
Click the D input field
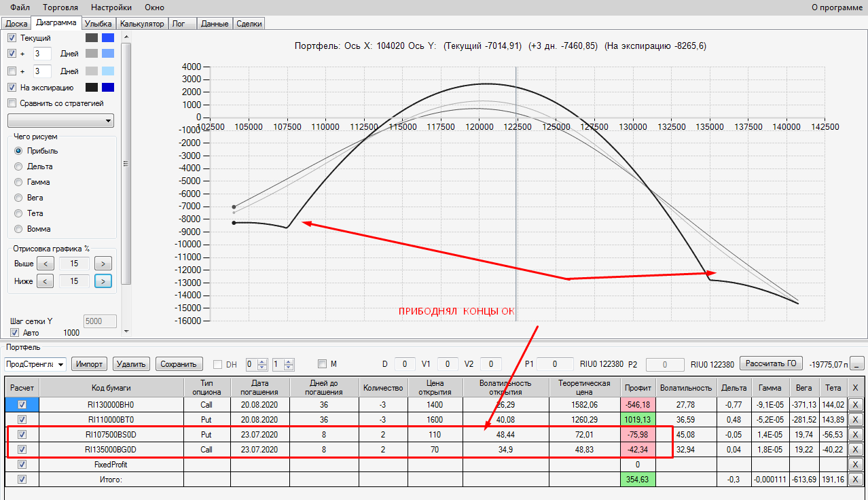coord(405,364)
